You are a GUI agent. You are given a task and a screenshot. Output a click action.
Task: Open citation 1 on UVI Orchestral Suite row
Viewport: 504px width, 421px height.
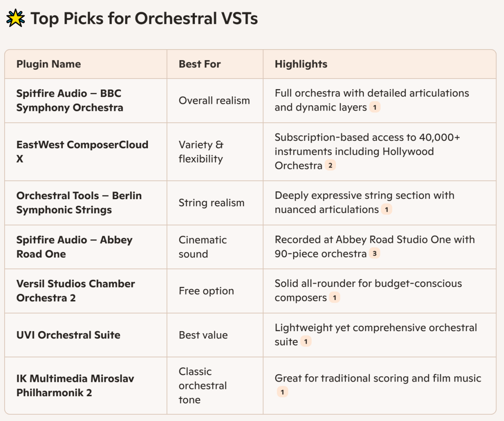point(306,342)
